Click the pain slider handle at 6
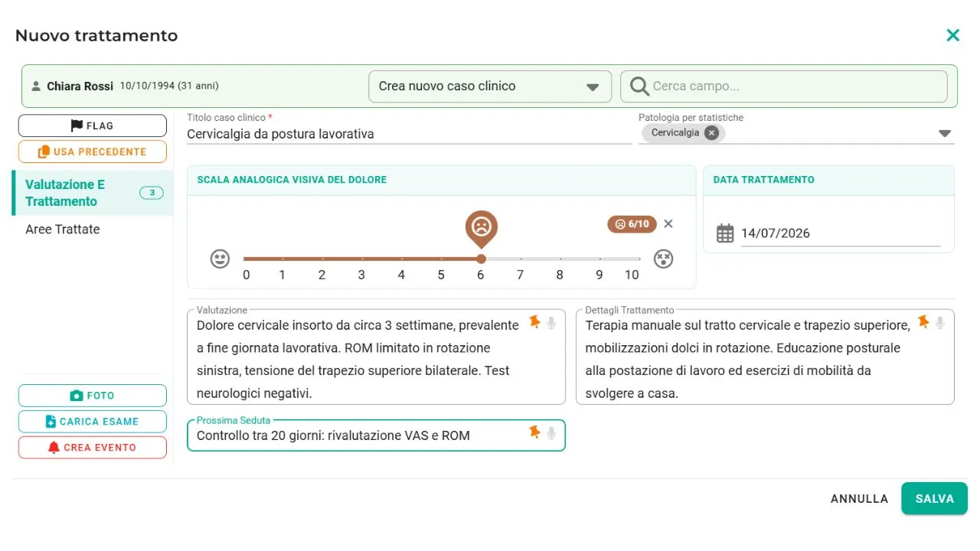 pos(481,259)
